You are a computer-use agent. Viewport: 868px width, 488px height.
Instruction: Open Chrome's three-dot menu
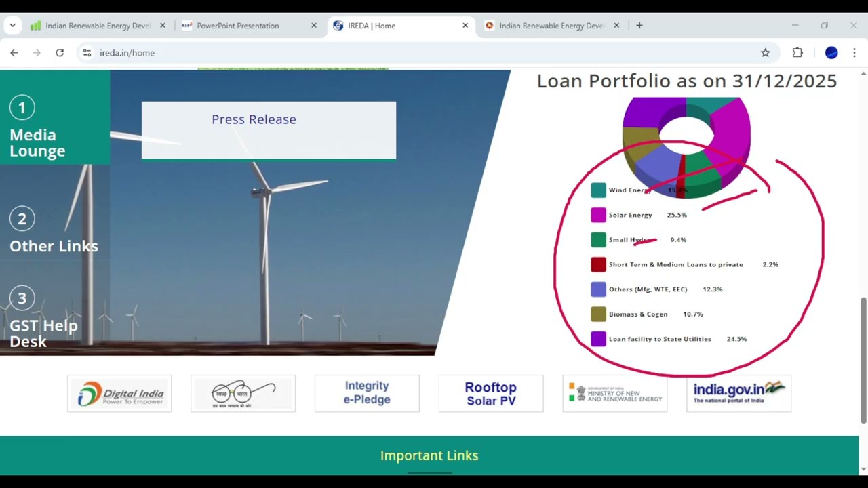coord(854,53)
